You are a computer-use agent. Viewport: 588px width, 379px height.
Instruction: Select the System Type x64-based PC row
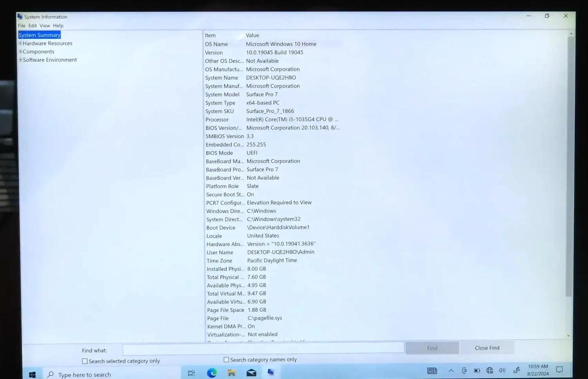click(243, 103)
